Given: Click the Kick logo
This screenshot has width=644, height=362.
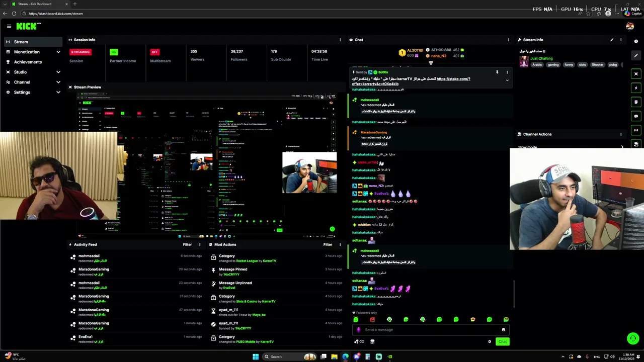Looking at the screenshot, I should click(28, 26).
